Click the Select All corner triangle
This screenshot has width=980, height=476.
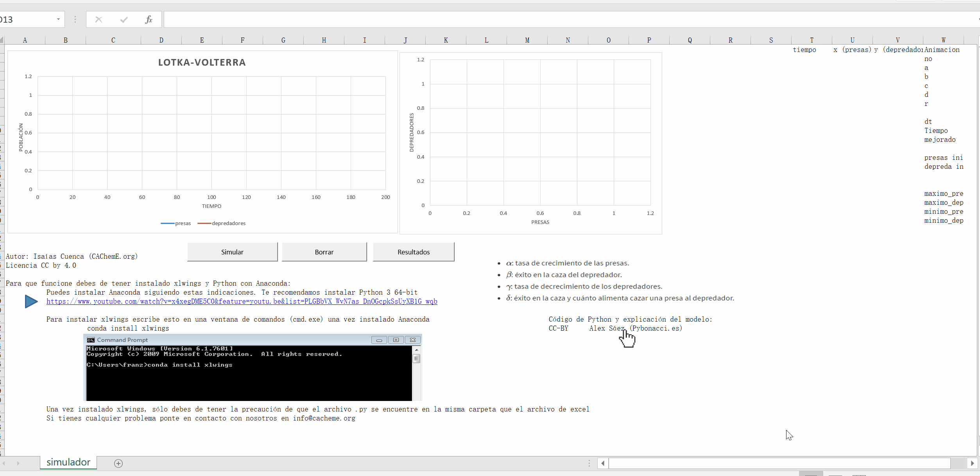pyautogui.click(x=2, y=40)
